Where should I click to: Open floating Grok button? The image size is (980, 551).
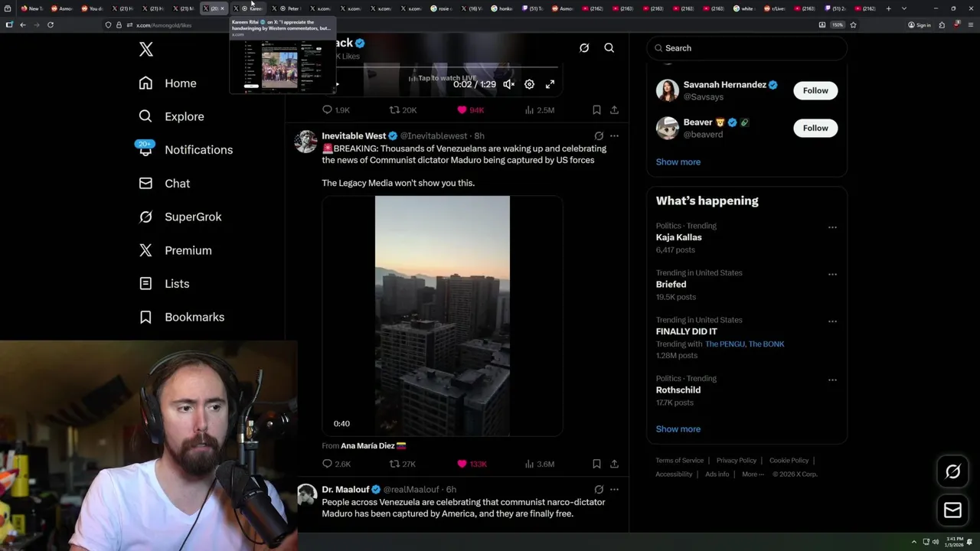click(x=952, y=472)
